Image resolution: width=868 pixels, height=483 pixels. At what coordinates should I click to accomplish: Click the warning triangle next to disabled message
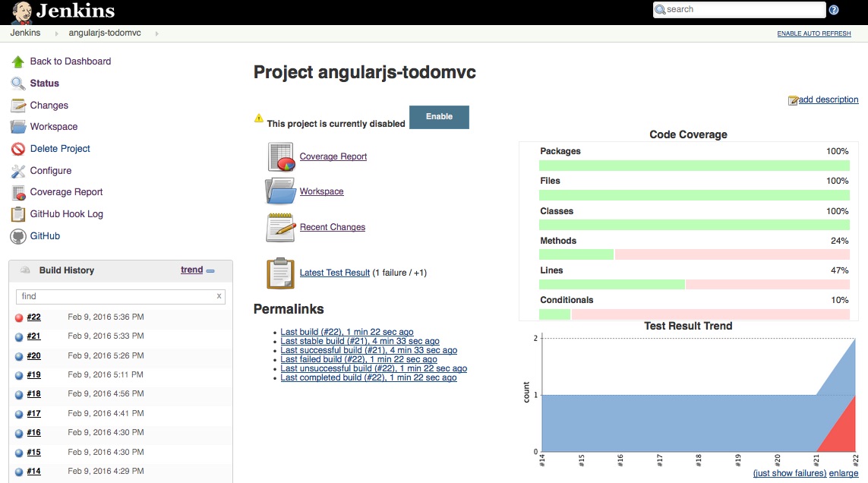(x=258, y=118)
